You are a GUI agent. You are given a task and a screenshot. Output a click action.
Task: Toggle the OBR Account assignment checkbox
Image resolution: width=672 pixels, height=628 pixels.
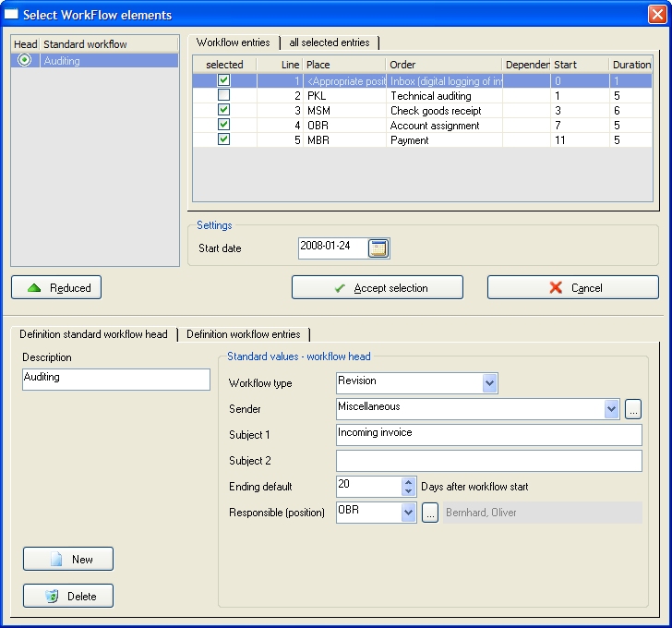click(223, 125)
